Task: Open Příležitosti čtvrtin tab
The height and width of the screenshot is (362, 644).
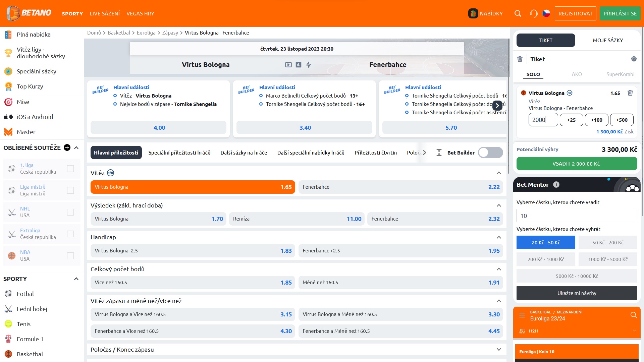Action: [x=376, y=153]
